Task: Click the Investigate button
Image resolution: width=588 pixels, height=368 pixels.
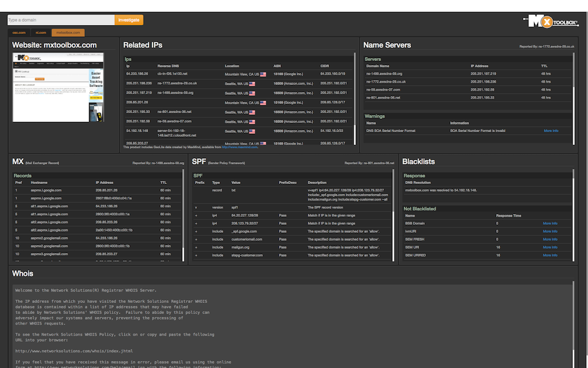Action: (x=129, y=20)
